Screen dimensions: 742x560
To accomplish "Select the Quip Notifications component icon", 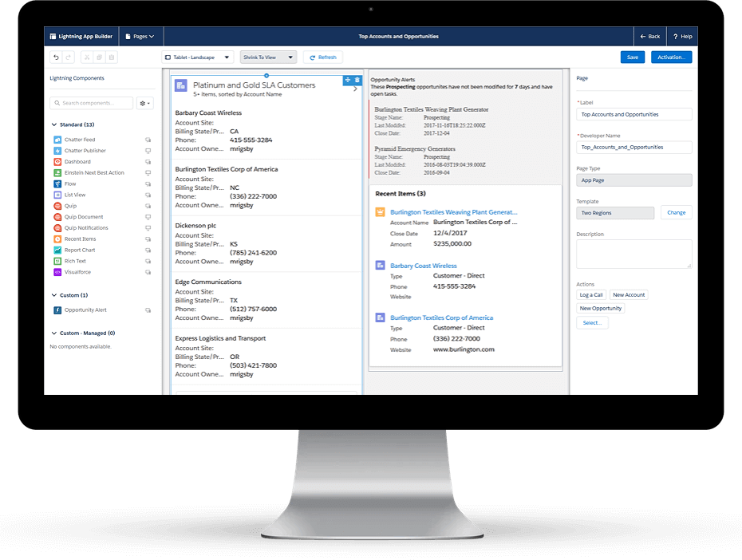I will (57, 228).
